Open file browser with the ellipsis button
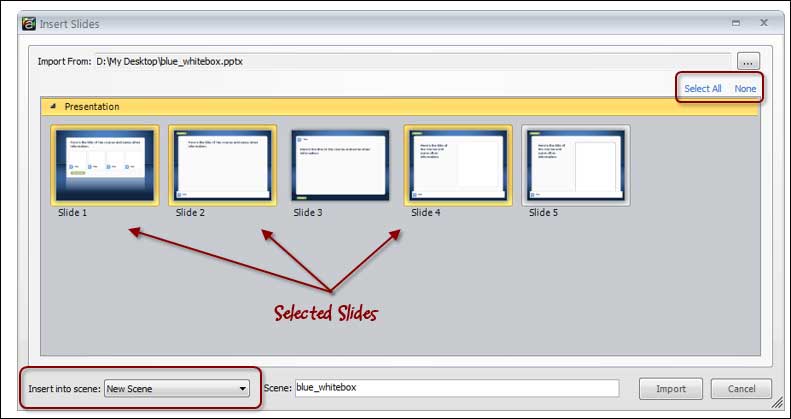Viewport: 791px width, 419px height. click(748, 62)
